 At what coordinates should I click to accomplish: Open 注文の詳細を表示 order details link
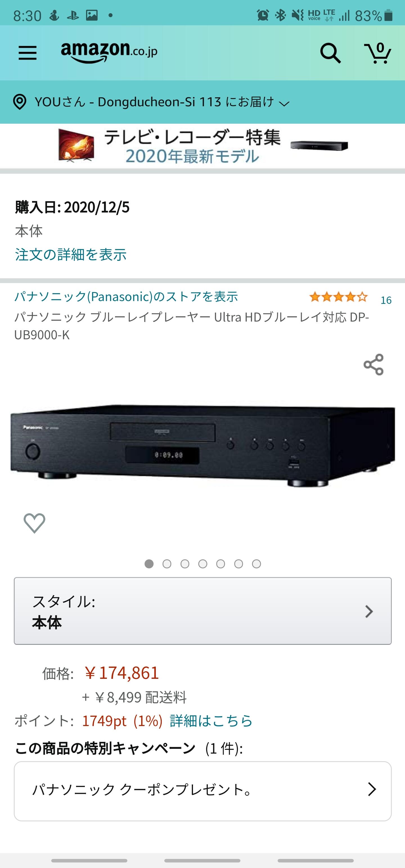(71, 254)
